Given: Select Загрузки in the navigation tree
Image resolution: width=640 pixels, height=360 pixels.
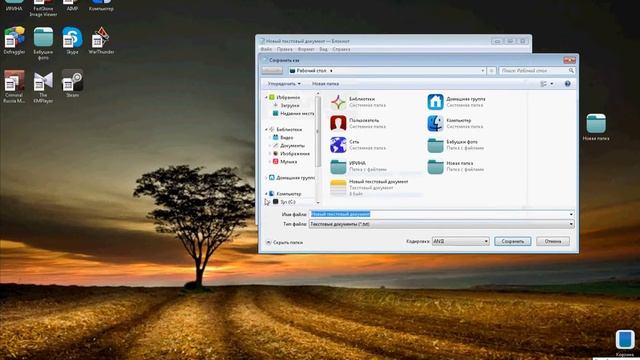Looking at the screenshot, I should point(289,105).
